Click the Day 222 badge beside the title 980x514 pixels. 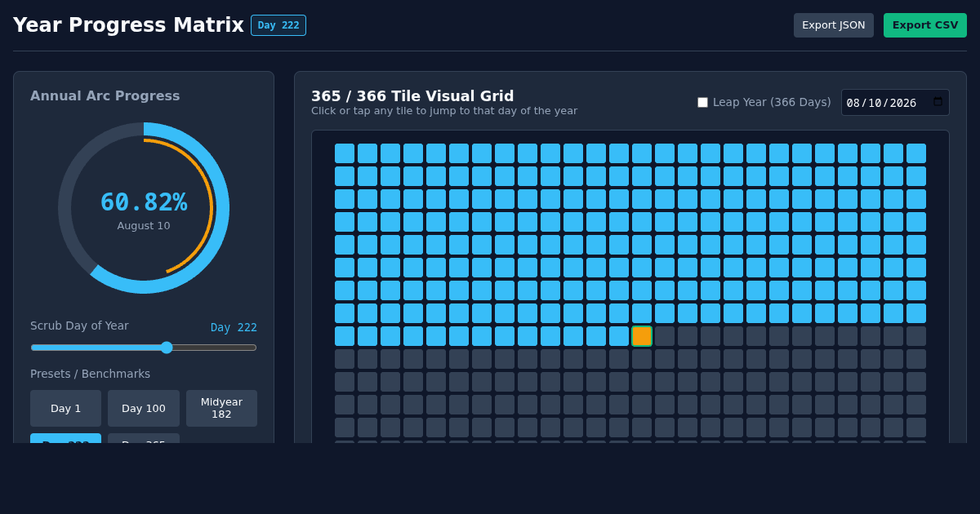click(x=278, y=25)
